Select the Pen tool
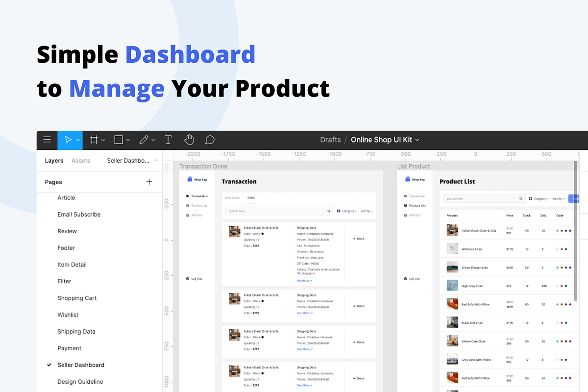The image size is (588, 392). tap(144, 140)
